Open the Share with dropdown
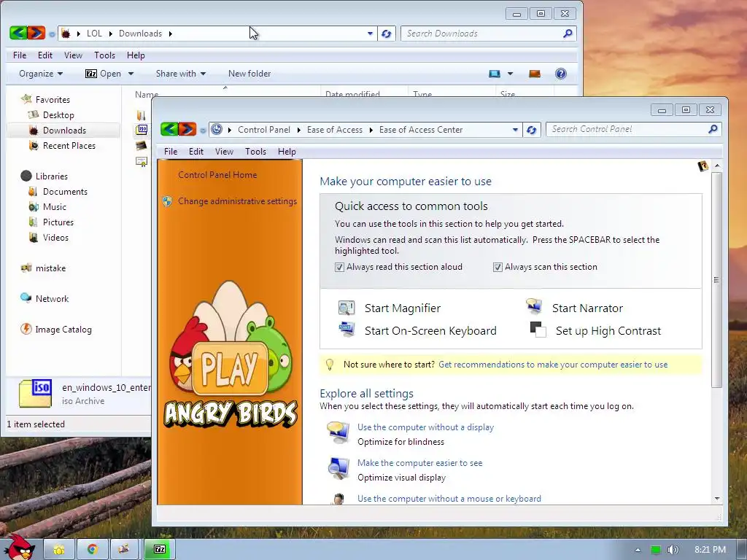Screen dimensions: 747x560 click(181, 74)
